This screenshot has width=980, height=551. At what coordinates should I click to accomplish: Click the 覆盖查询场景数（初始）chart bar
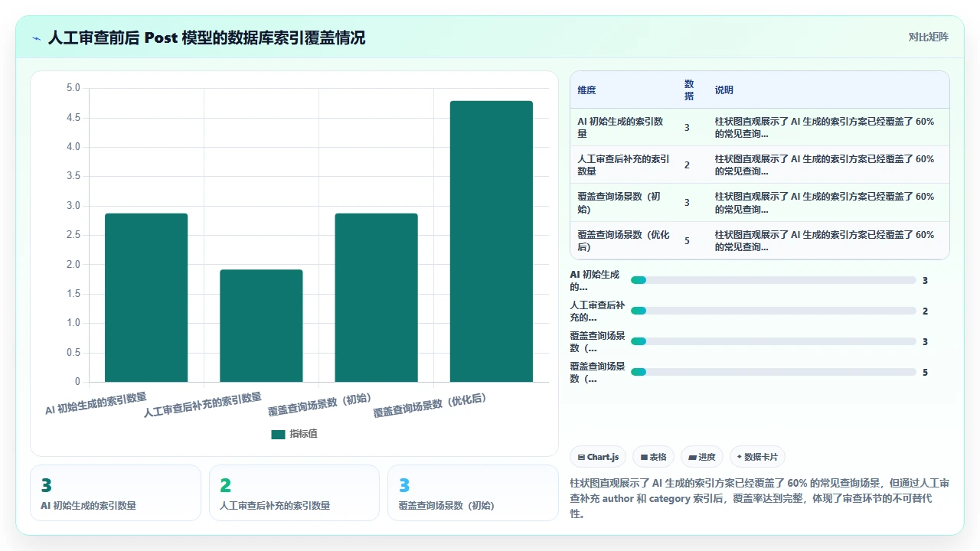[376, 298]
